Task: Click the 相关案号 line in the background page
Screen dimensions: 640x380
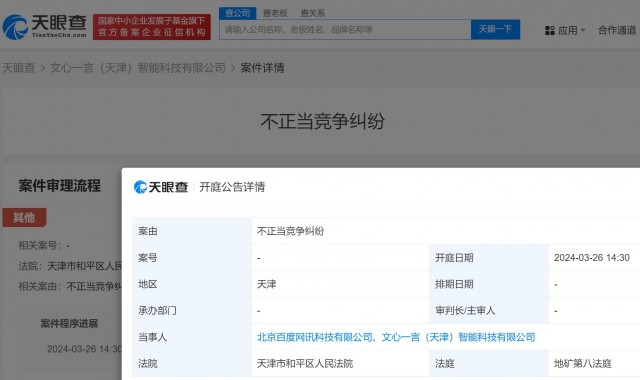Action: (x=44, y=246)
